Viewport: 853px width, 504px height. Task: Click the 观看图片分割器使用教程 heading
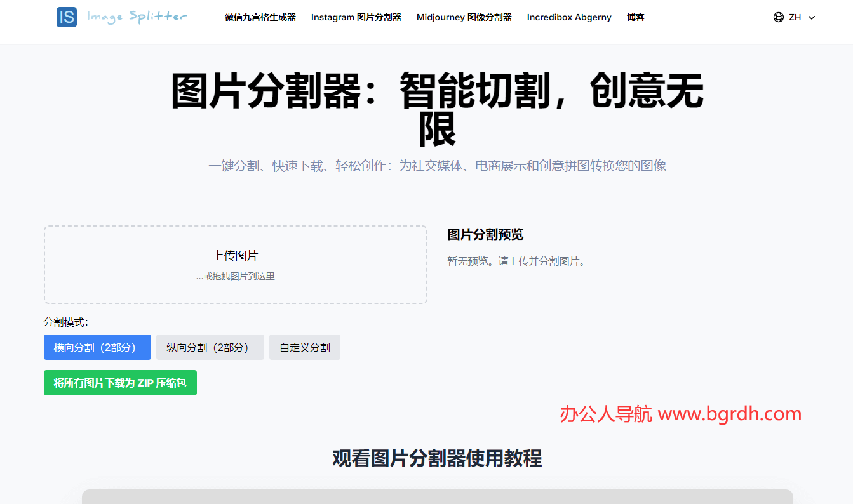(x=436, y=458)
